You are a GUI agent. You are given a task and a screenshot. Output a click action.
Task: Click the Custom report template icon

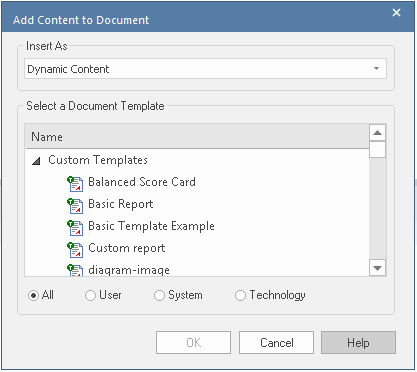[75, 250]
